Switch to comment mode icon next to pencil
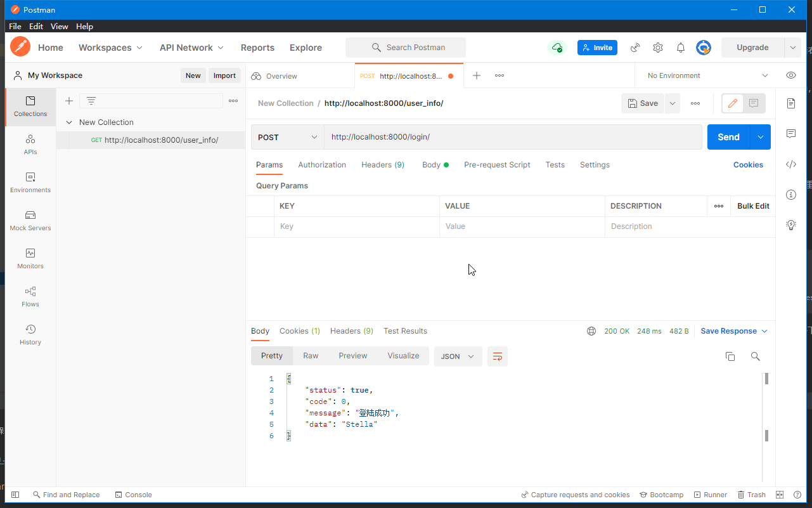Image resolution: width=812 pixels, height=508 pixels. [x=754, y=103]
